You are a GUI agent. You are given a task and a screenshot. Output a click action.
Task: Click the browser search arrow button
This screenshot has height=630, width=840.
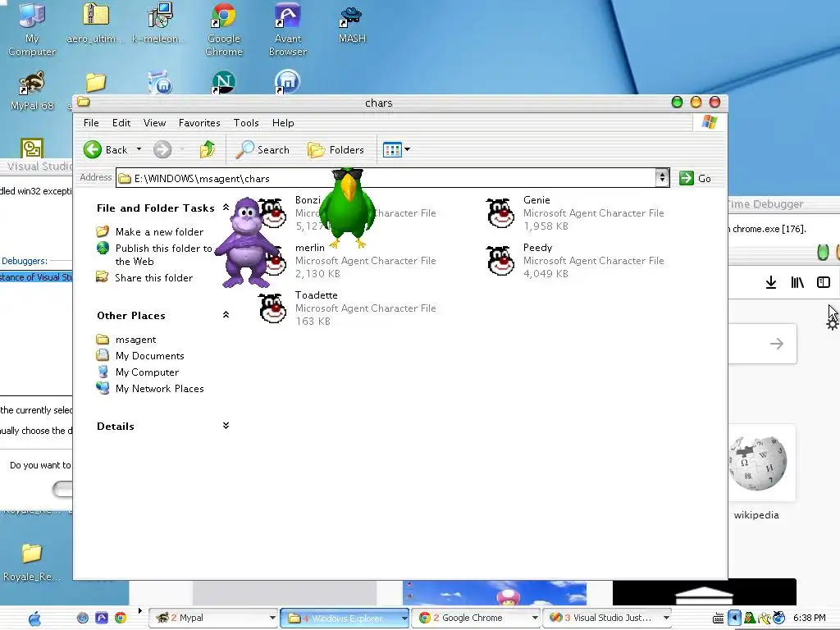(x=776, y=344)
